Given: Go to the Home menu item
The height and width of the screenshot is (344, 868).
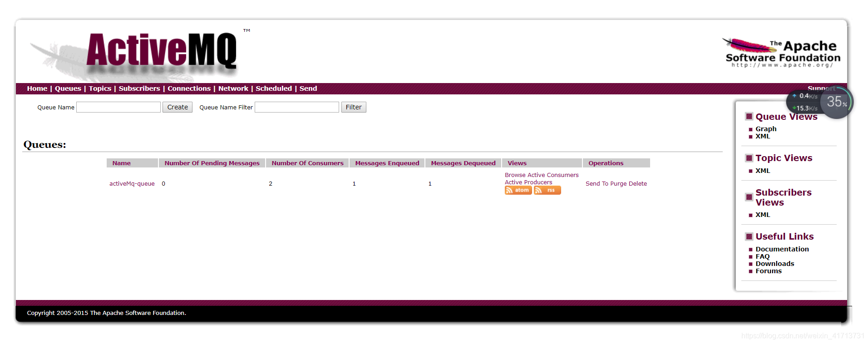Looking at the screenshot, I should [x=37, y=88].
